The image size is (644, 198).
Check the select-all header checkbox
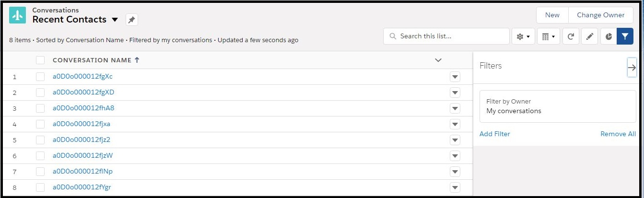[40, 60]
